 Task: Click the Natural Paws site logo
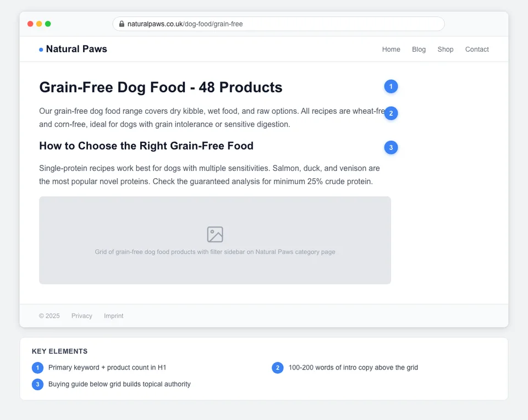[x=76, y=49]
